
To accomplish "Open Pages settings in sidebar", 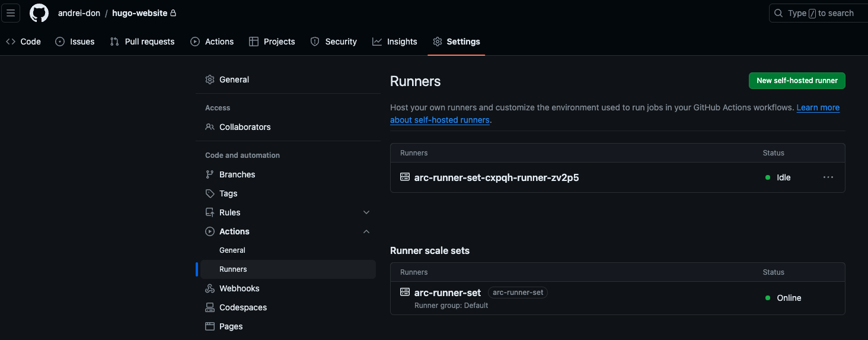I will [231, 326].
